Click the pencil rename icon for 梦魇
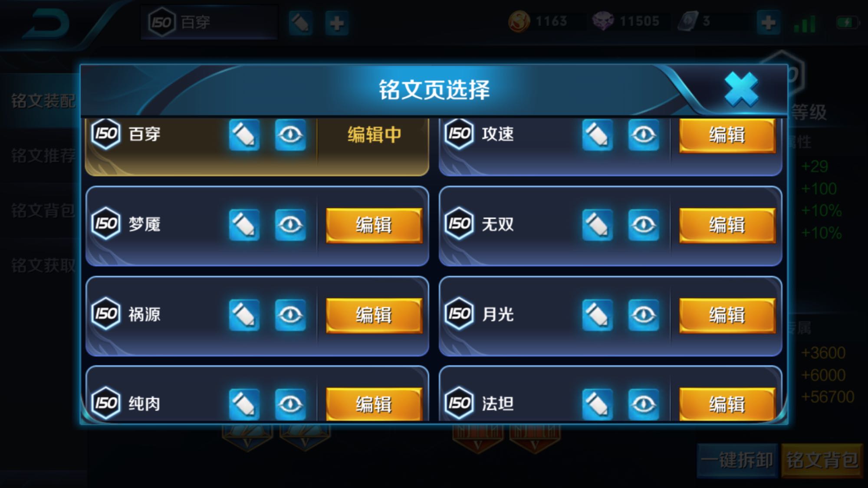This screenshot has width=868, height=488. click(244, 225)
